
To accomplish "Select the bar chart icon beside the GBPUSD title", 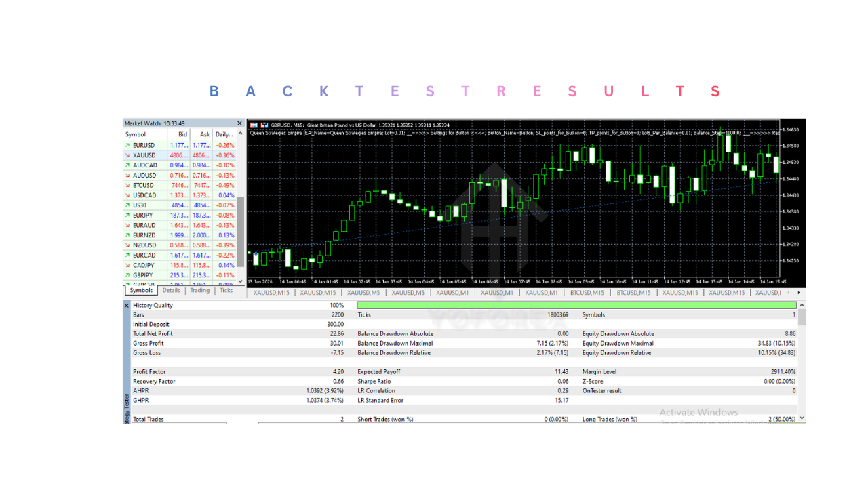I will point(263,125).
